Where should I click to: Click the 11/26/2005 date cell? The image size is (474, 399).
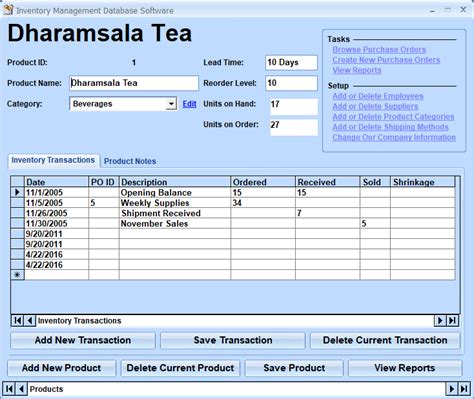click(56, 213)
